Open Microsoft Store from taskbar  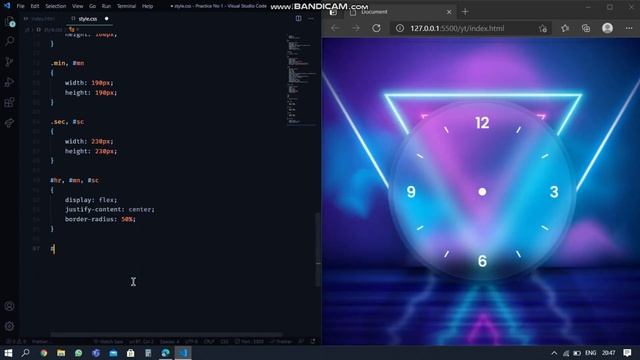(x=131, y=353)
